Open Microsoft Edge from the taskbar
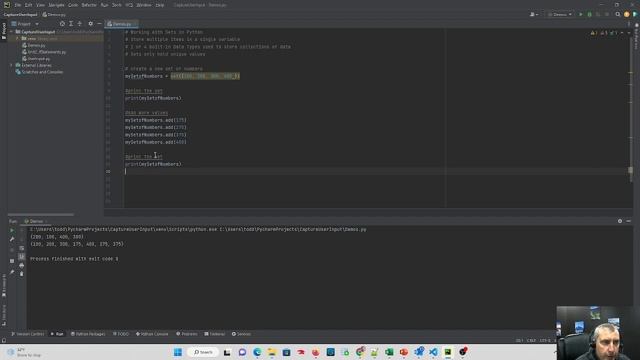640x360 pixels. pos(257,352)
